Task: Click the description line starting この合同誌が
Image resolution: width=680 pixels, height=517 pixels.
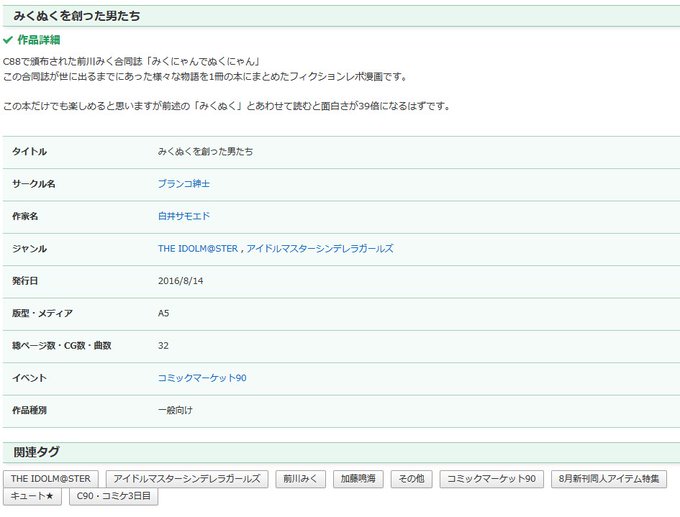Action: [206, 77]
